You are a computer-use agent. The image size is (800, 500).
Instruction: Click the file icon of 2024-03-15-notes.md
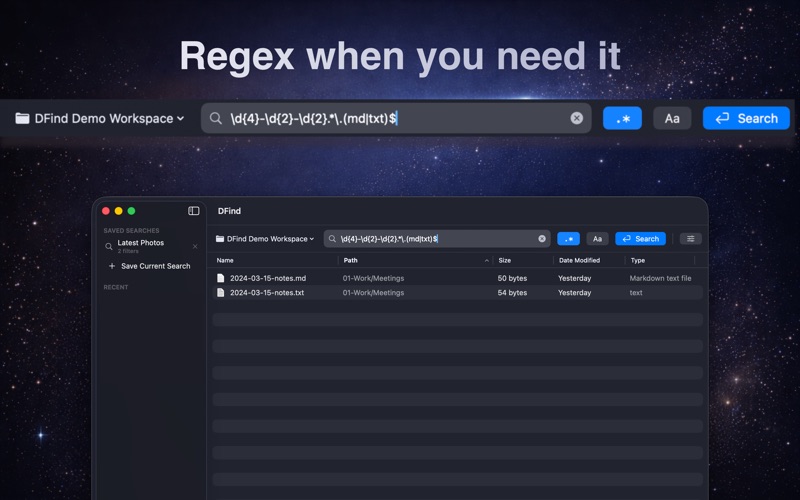[220, 278]
